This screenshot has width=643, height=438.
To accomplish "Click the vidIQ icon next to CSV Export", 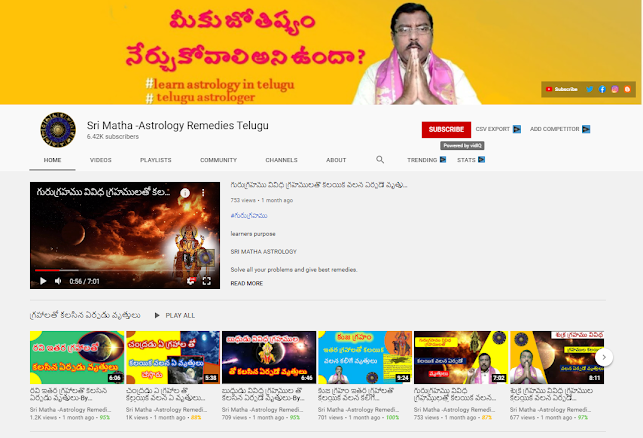I will pyautogui.click(x=517, y=129).
